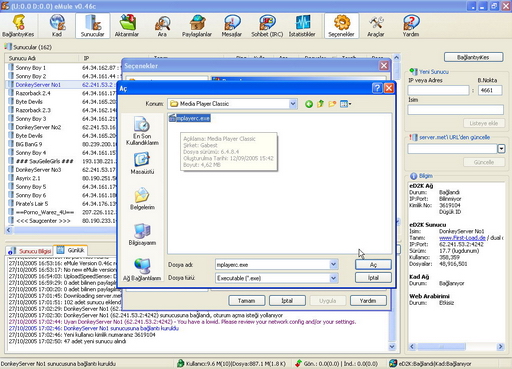Click the BağlantıyıKes button on the right panel
Screen dimensions: 512x369
click(x=473, y=57)
